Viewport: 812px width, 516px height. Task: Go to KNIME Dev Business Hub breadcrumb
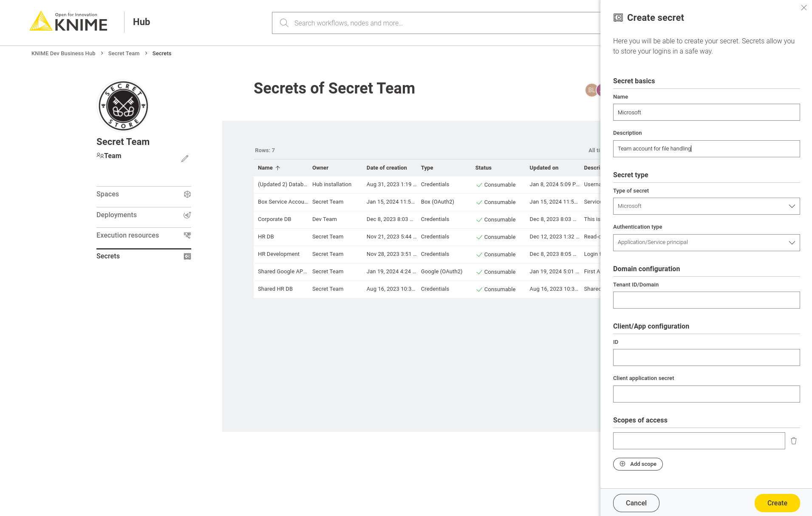[x=63, y=53]
